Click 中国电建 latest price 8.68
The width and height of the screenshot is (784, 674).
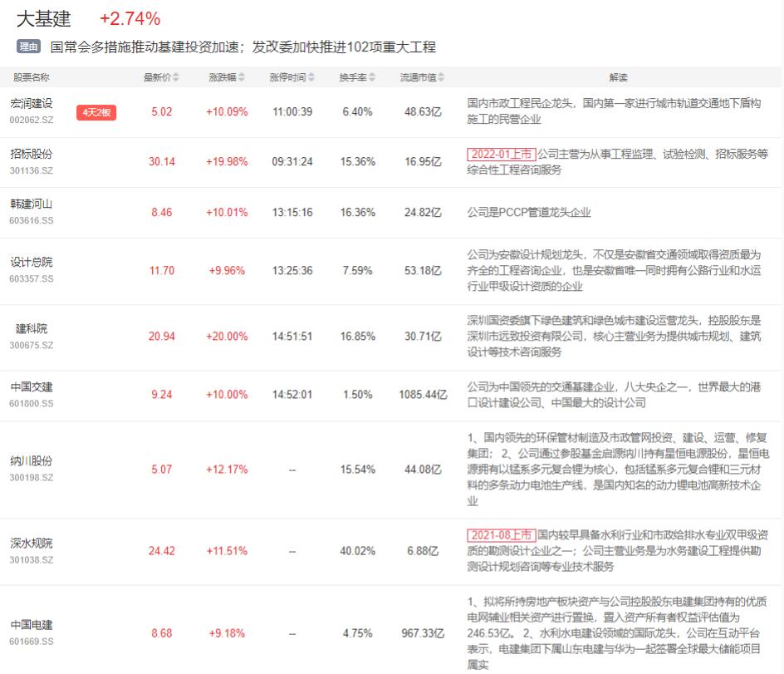click(x=161, y=633)
